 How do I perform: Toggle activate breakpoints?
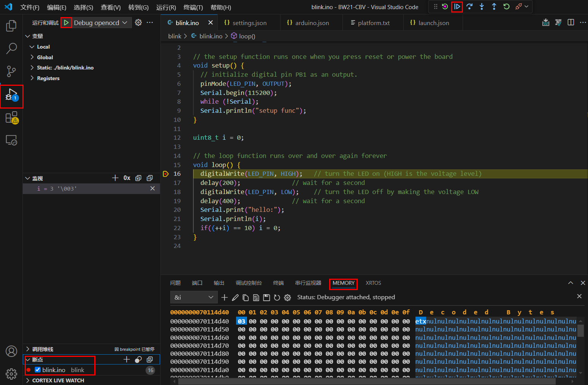138,359
